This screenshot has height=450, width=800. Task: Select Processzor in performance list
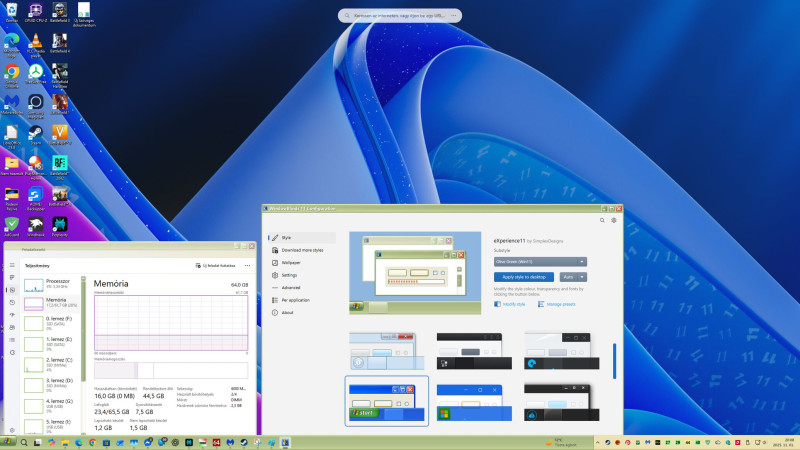[x=51, y=284]
